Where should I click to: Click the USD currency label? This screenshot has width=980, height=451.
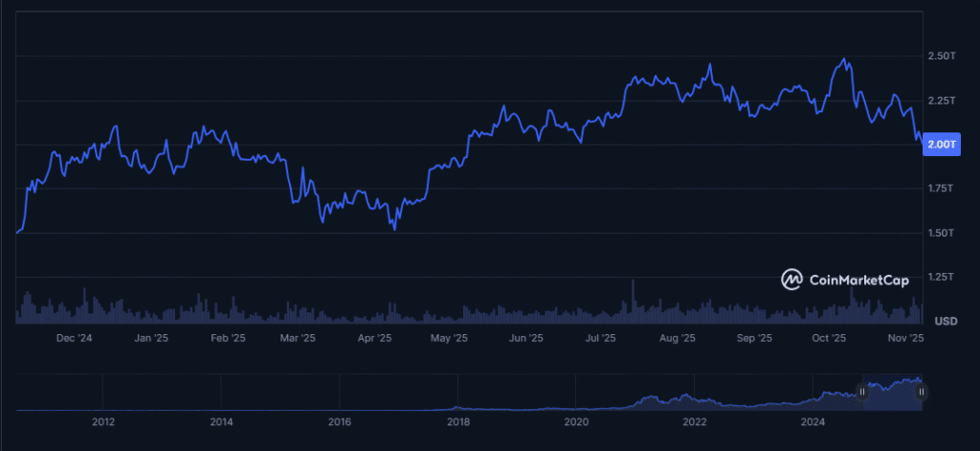click(946, 321)
